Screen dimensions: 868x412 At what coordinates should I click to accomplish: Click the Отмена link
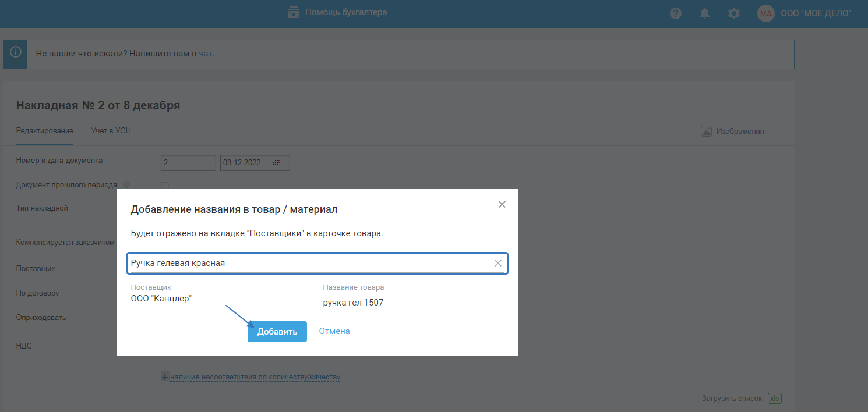(x=334, y=331)
